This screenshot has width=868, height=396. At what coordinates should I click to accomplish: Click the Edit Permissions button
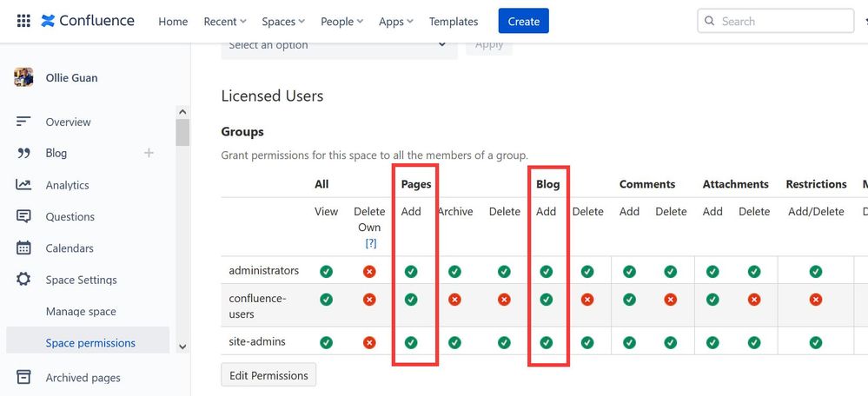click(x=268, y=375)
